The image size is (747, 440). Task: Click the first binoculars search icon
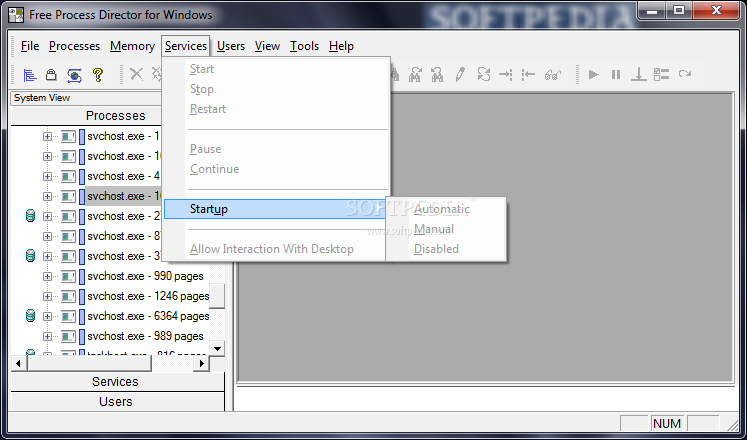point(415,74)
